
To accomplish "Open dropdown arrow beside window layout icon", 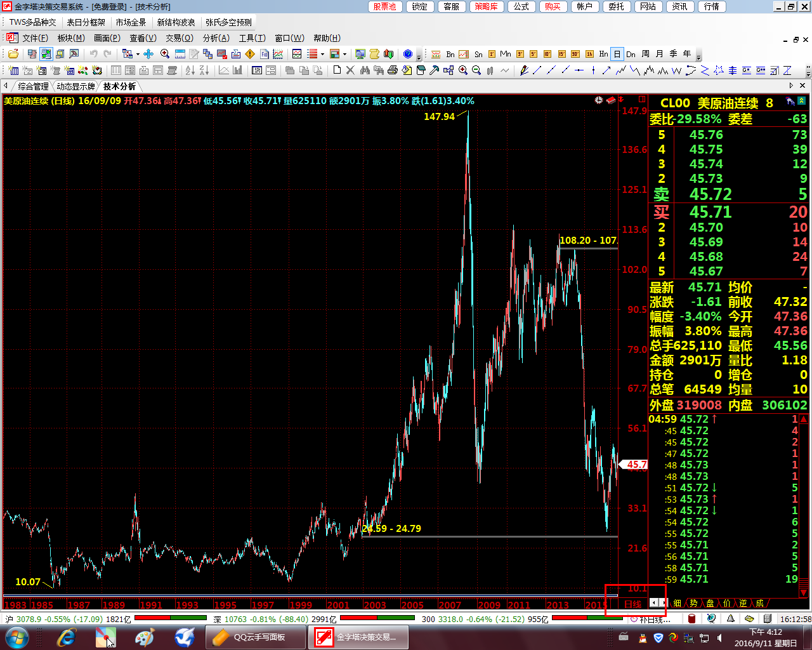I will pyautogui.click(x=344, y=54).
